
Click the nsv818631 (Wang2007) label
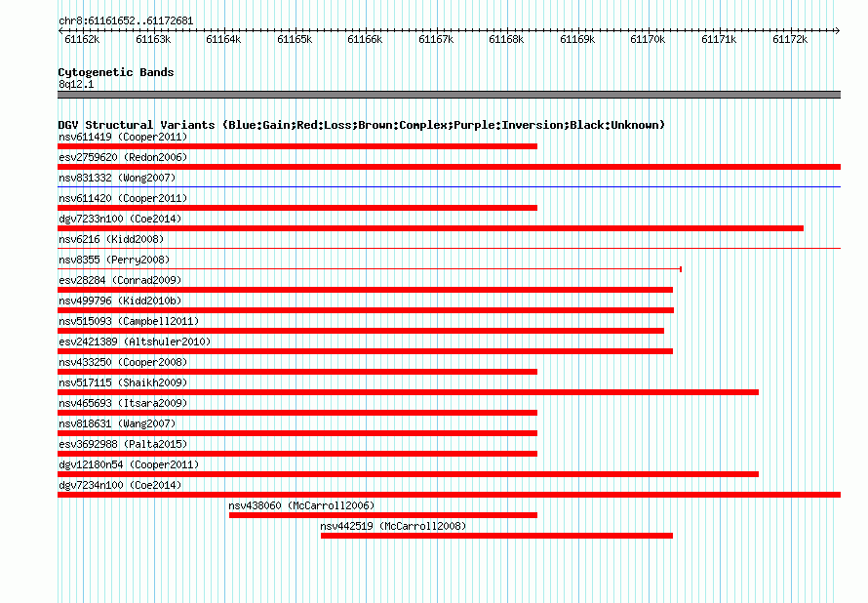click(x=117, y=423)
